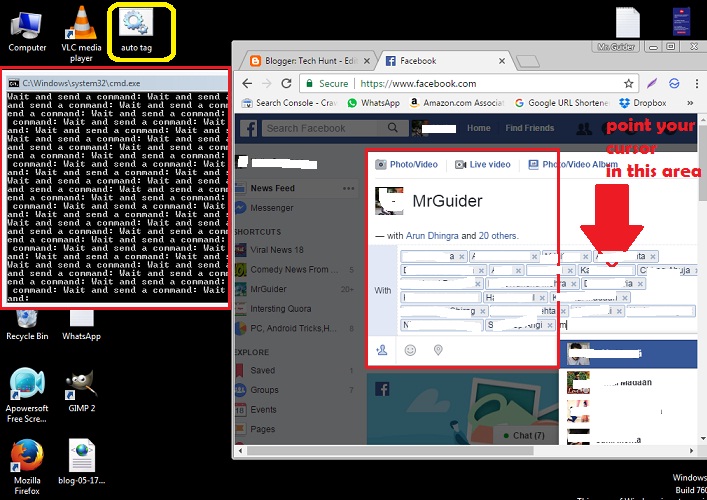
Task: Open WhatsApp bookmark in bookmarks bar
Action: click(373, 103)
